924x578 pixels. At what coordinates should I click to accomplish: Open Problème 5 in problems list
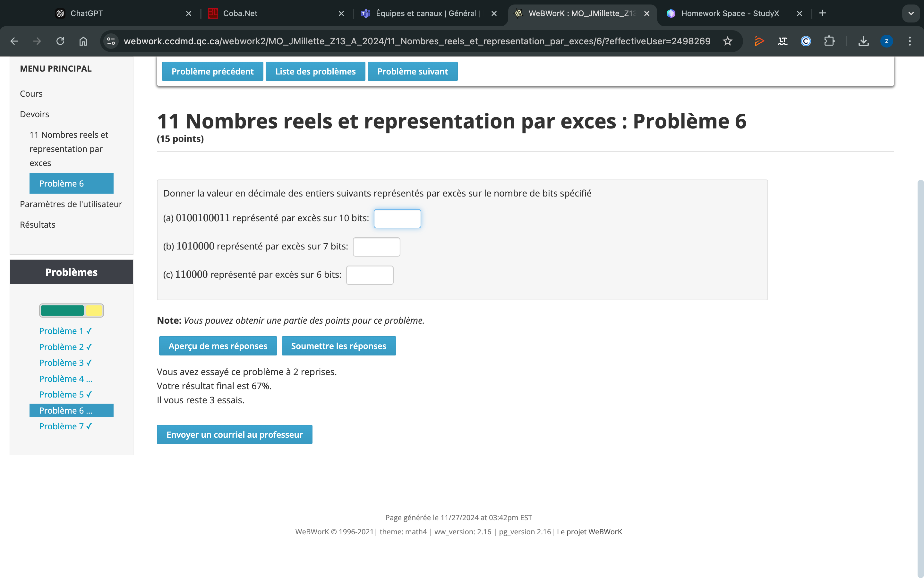(65, 395)
